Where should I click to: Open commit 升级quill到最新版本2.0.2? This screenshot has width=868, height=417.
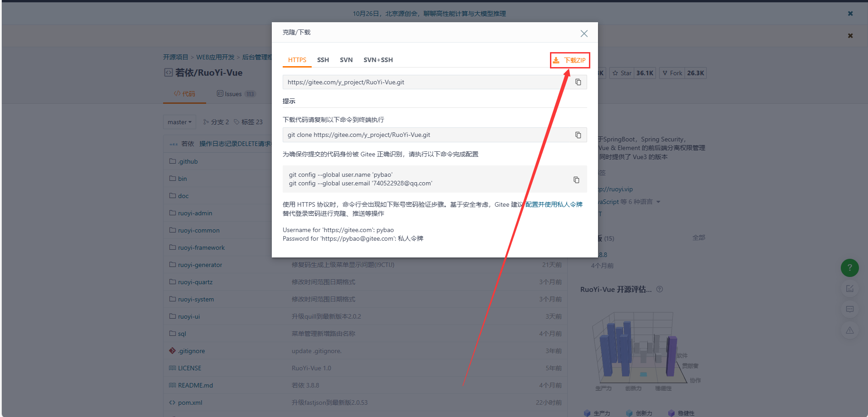[x=326, y=316]
